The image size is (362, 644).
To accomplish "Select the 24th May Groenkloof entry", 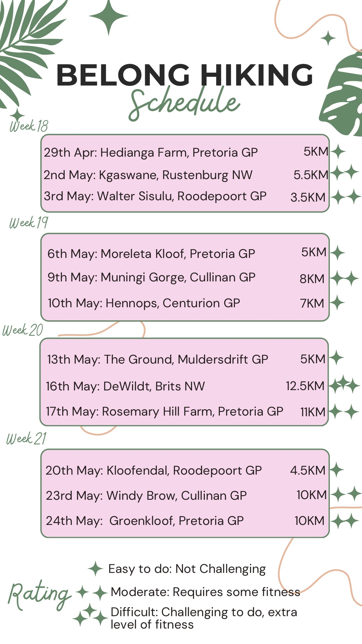I will 145,521.
